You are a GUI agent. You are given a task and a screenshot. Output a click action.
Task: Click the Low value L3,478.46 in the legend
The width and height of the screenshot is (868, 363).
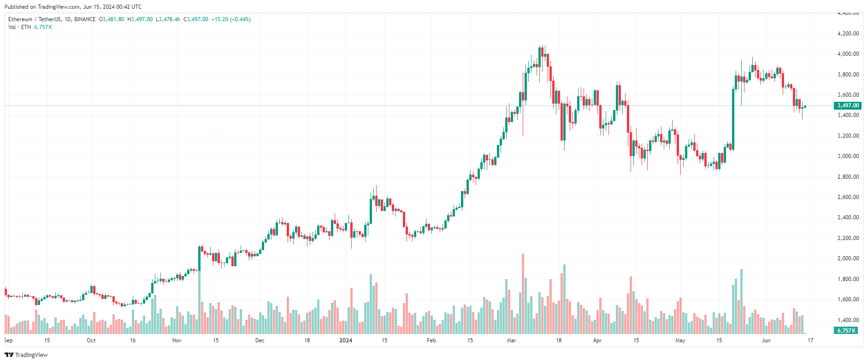168,19
